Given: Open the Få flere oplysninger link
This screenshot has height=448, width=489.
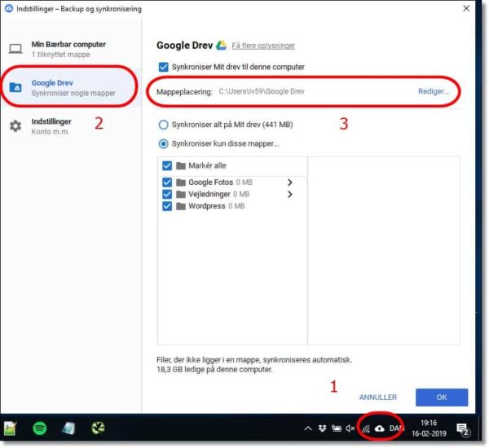Looking at the screenshot, I should point(263,46).
